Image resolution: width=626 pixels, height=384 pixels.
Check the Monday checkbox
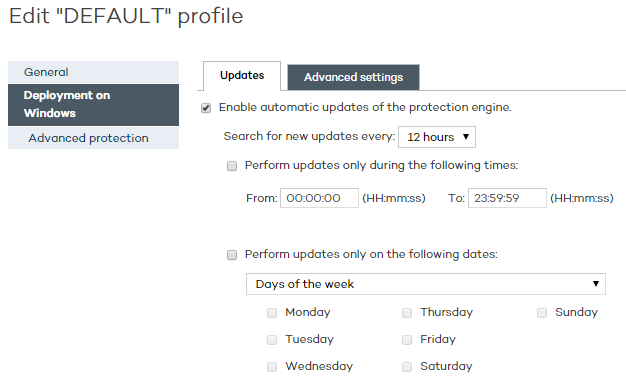272,313
